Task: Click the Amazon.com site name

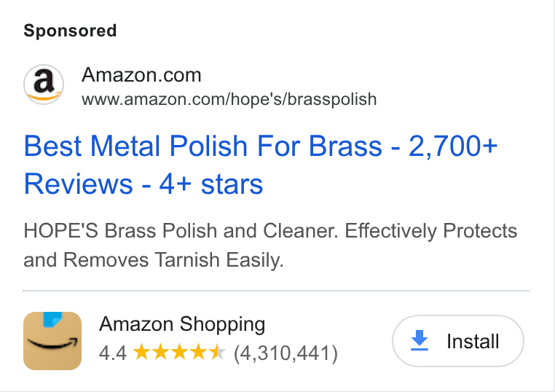Action: pyautogui.click(x=141, y=75)
